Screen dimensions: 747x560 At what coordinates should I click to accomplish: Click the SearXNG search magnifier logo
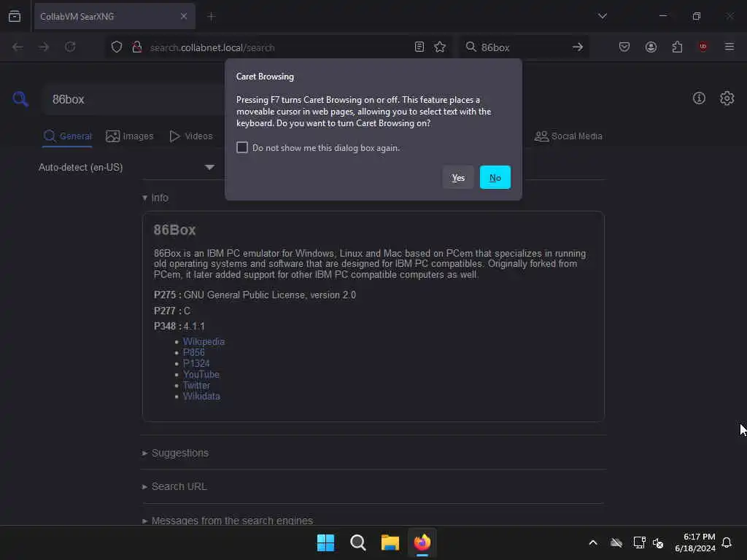pyautogui.click(x=20, y=99)
